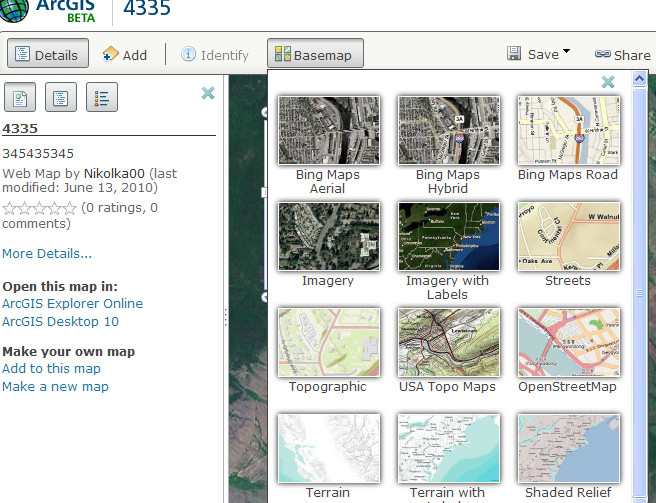Screen dimensions: 656x503
Task: Open the More Details link
Action: coord(47,253)
